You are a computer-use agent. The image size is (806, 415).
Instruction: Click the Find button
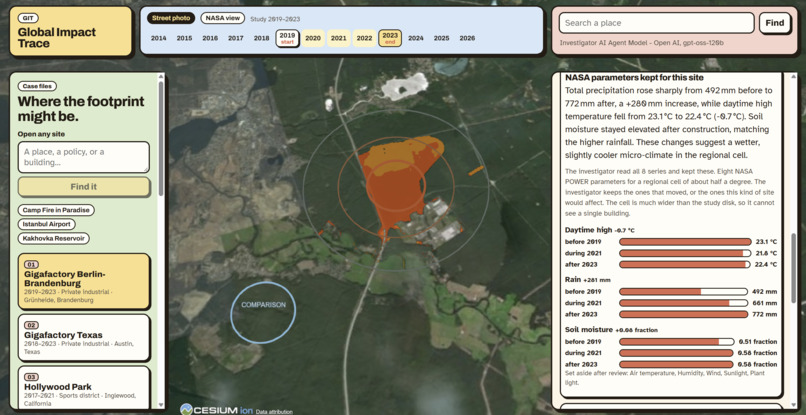point(775,23)
